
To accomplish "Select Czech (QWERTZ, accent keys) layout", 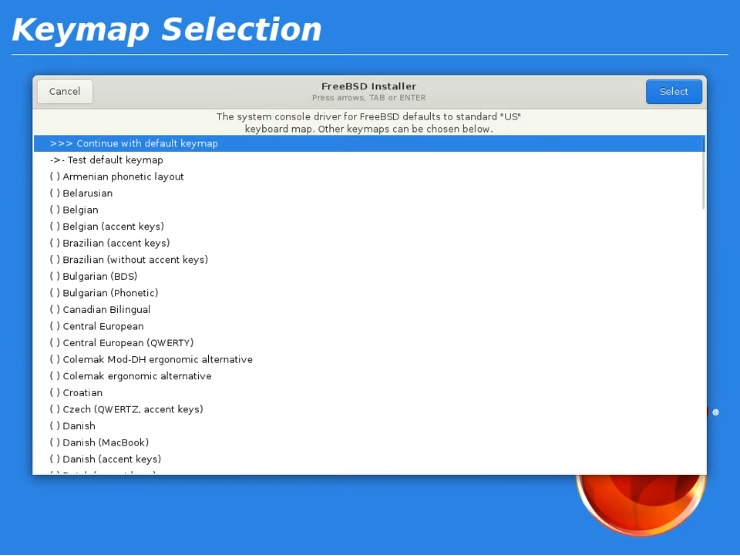I will pos(126,410).
